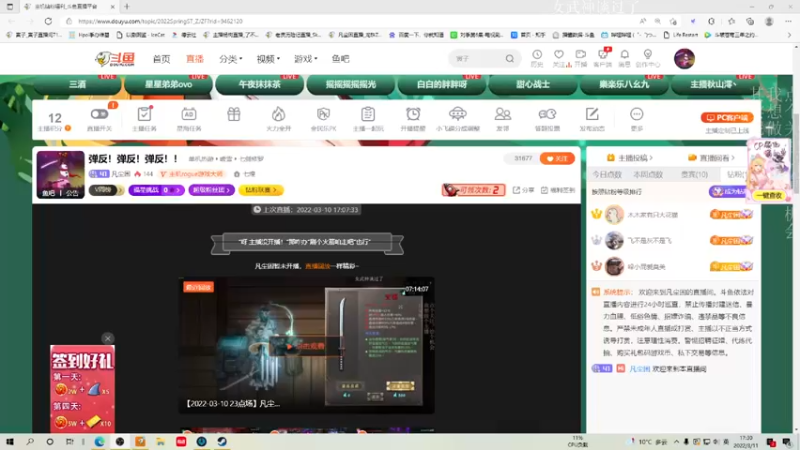Open Steam icon in taskbar
The width and height of the screenshot is (800, 450).
222,442
